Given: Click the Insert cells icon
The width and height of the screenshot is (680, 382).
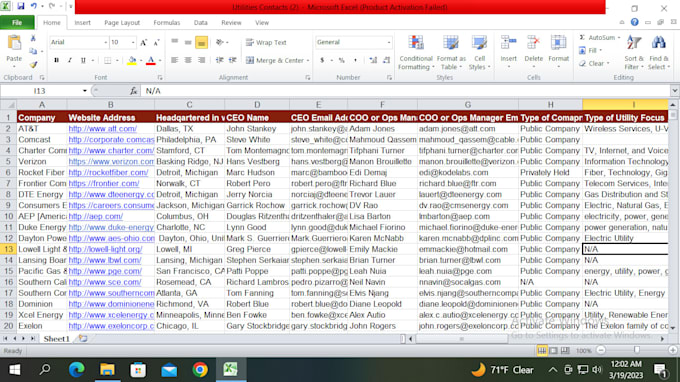Looking at the screenshot, I should (508, 43).
